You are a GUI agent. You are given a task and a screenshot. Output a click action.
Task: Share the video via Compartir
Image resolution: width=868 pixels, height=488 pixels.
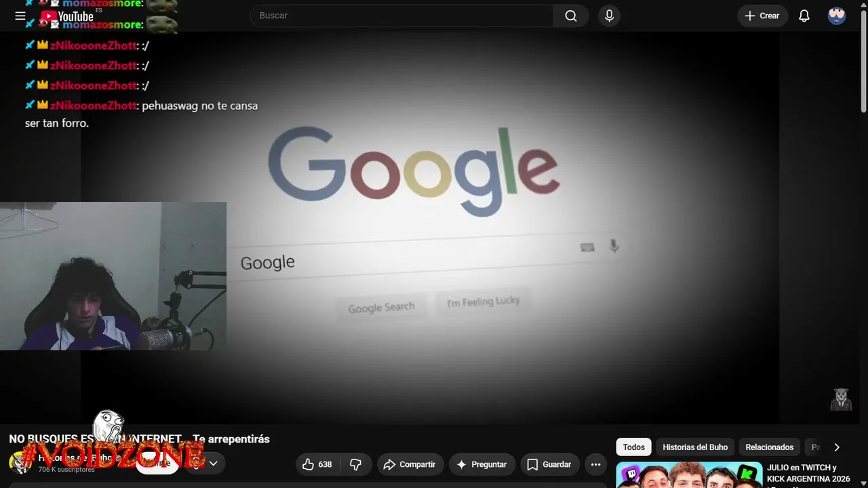(x=410, y=464)
